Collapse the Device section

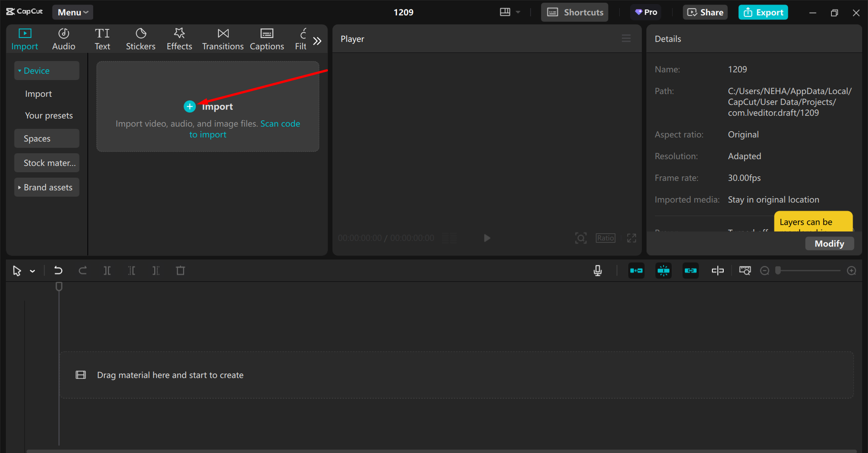point(47,71)
